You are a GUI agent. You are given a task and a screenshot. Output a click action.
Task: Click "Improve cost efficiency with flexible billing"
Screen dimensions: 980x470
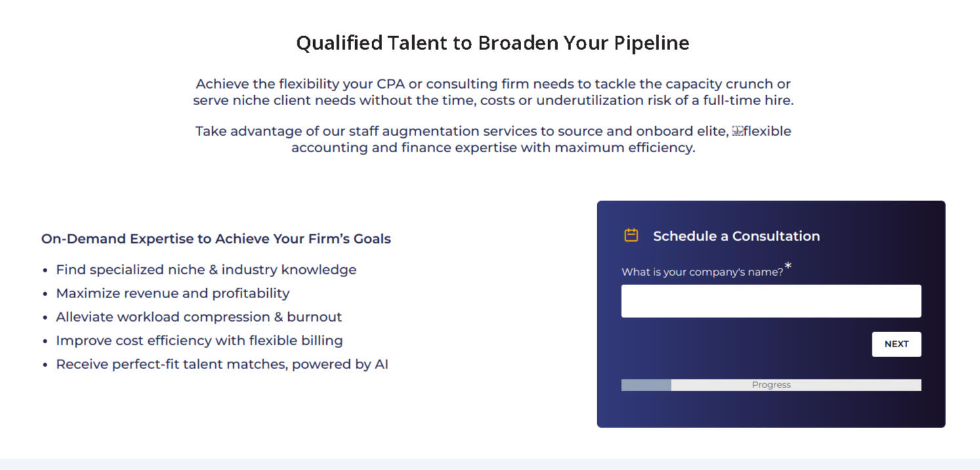point(200,341)
